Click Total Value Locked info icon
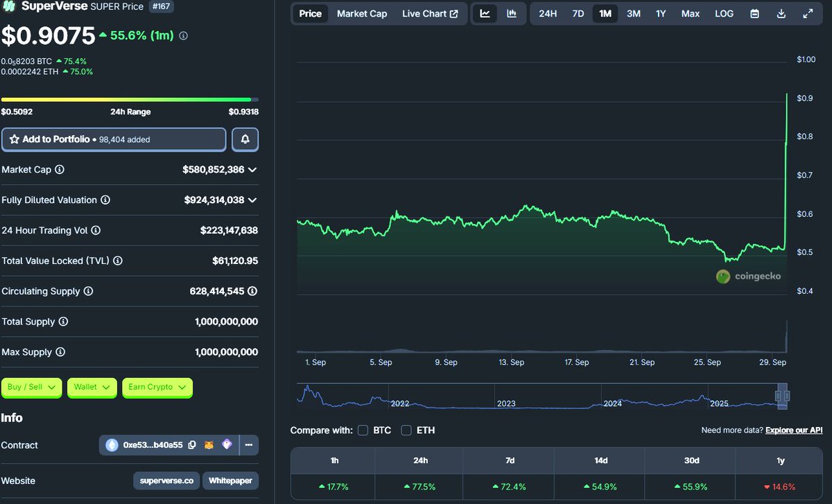This screenshot has height=504, width=832. [118, 261]
